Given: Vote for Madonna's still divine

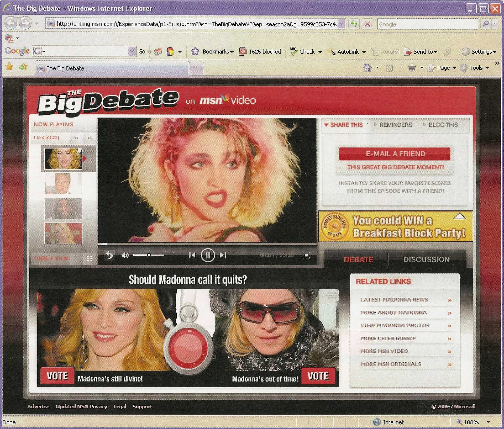Looking at the screenshot, I should click(57, 376).
